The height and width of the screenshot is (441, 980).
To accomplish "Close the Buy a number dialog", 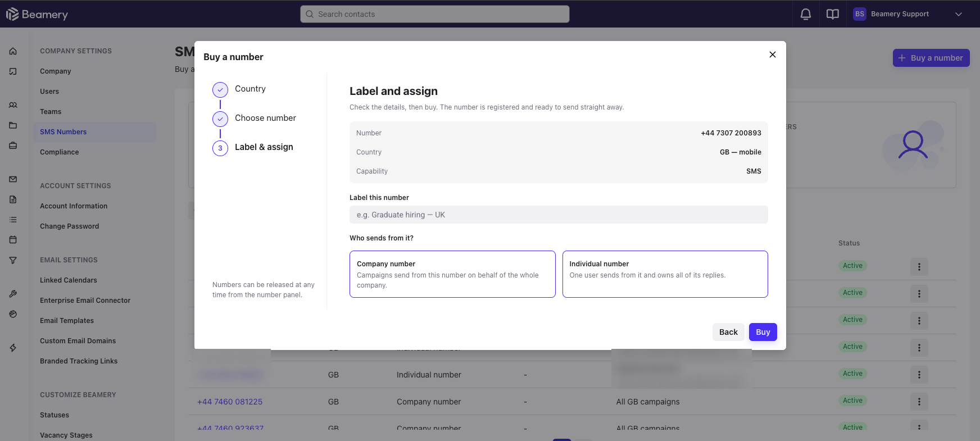I will click(773, 54).
